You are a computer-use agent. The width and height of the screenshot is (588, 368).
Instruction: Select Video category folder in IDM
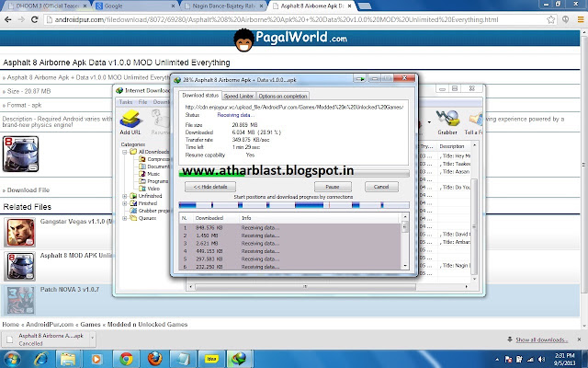[x=150, y=189]
